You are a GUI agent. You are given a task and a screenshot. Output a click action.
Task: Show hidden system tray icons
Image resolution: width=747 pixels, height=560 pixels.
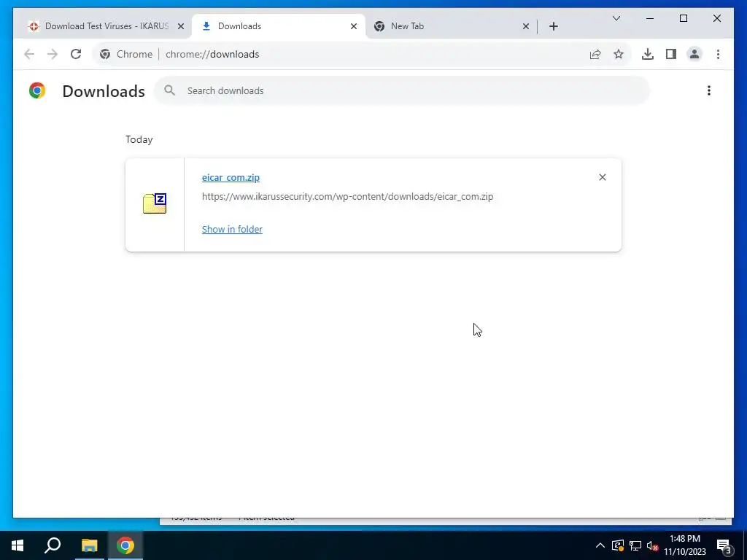click(x=600, y=545)
